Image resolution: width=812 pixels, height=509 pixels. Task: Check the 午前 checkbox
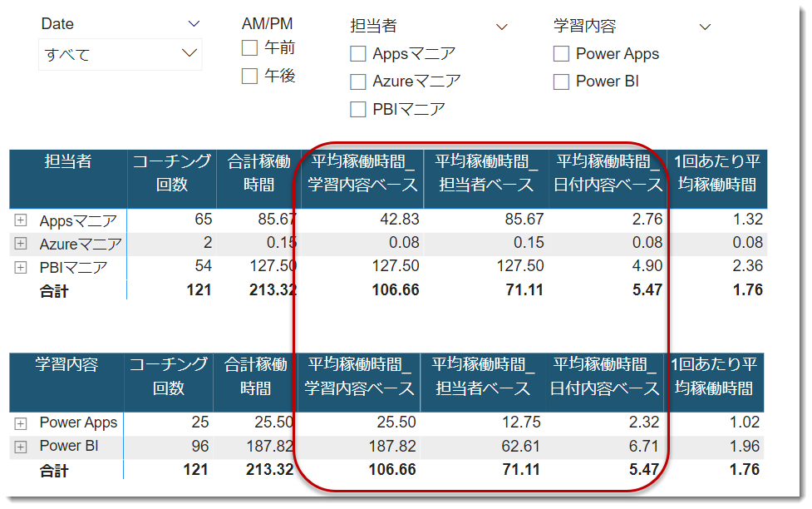[249, 48]
